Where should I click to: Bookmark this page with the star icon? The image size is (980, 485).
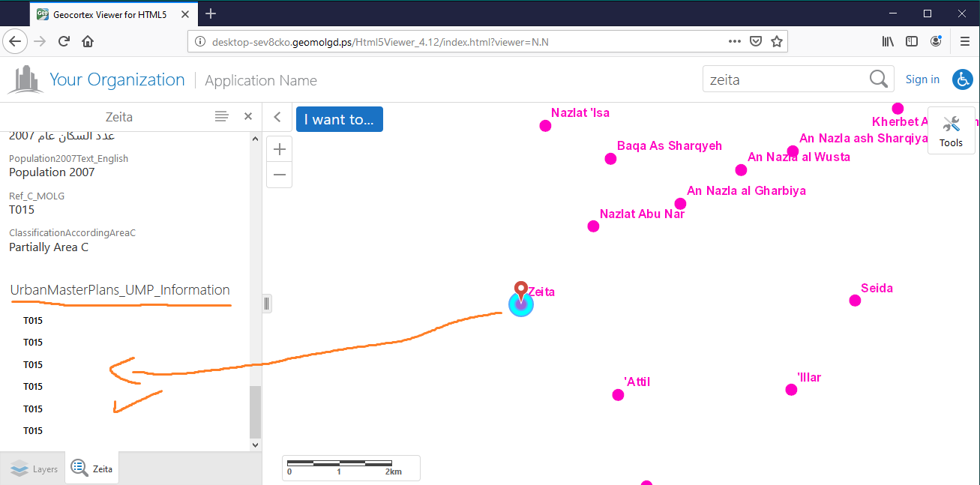(777, 41)
